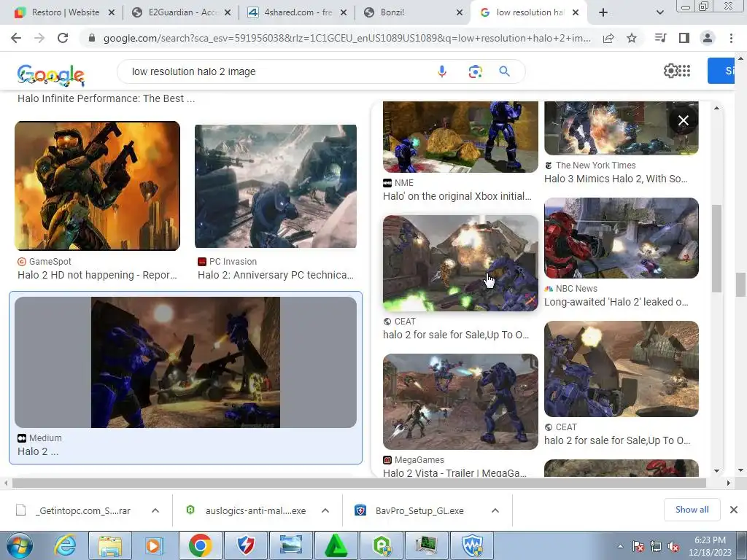This screenshot has height=560, width=747.
Task: Click the preview panel vertical scrollbar thumb
Action: click(x=716, y=248)
